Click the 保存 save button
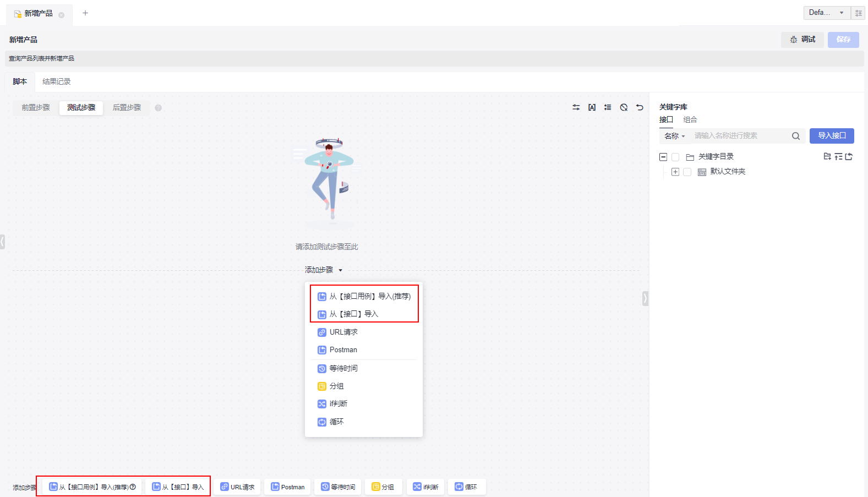Viewport: 868px width, 497px height. point(843,40)
